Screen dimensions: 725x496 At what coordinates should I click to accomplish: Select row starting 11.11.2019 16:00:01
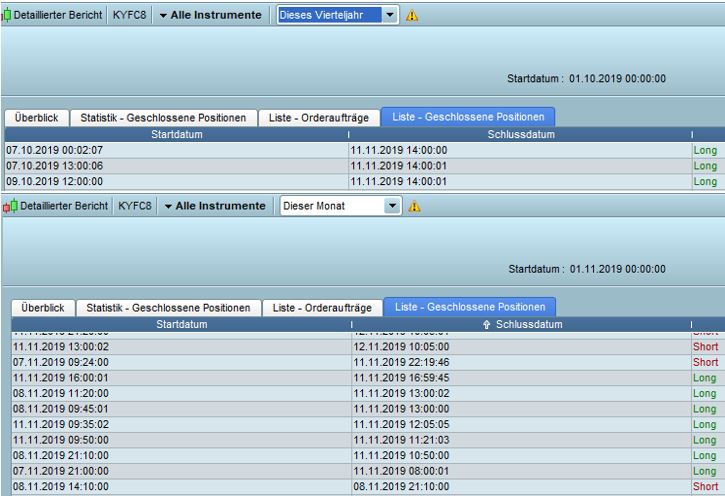[368, 378]
